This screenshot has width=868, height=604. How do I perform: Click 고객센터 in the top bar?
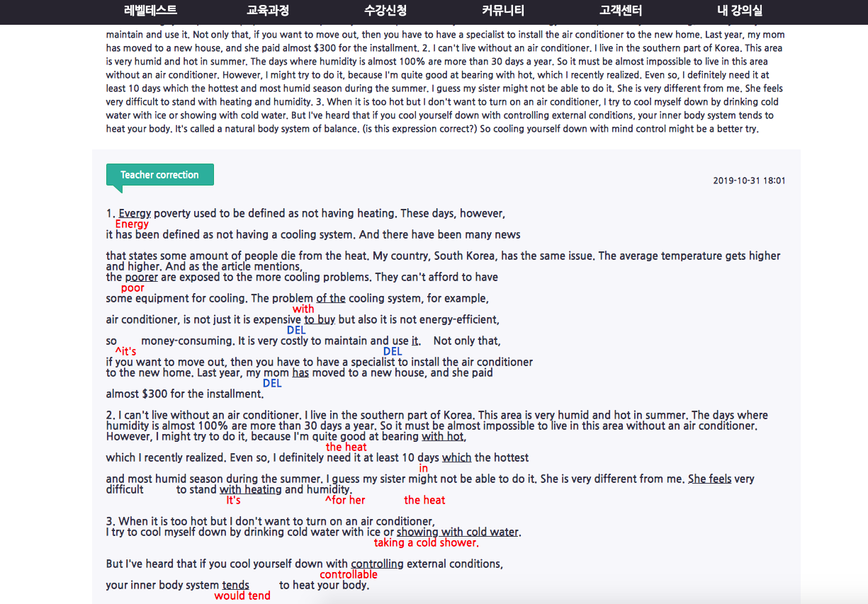(x=621, y=11)
